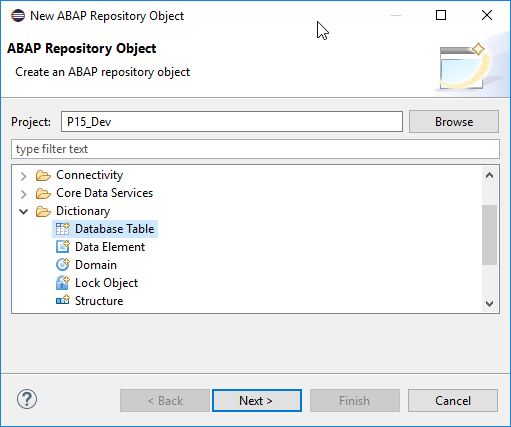Image resolution: width=511 pixels, height=427 pixels.
Task: Click the Next > button
Action: tap(257, 401)
